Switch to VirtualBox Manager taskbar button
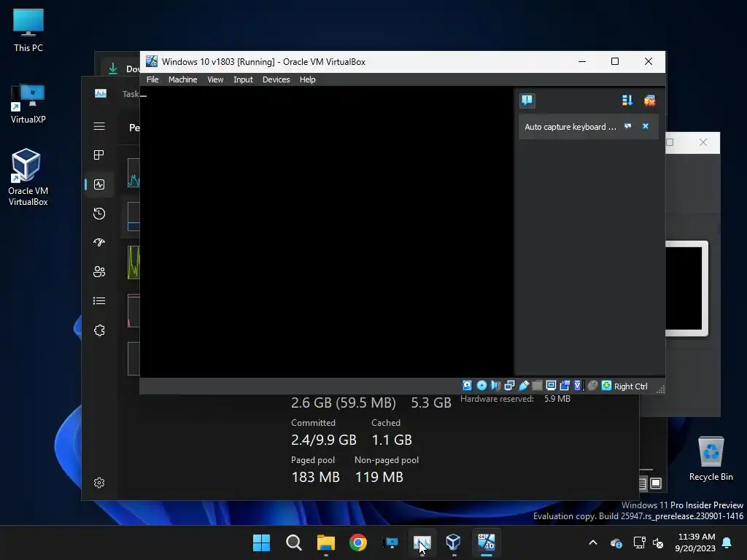The width and height of the screenshot is (747, 560). pos(453,542)
